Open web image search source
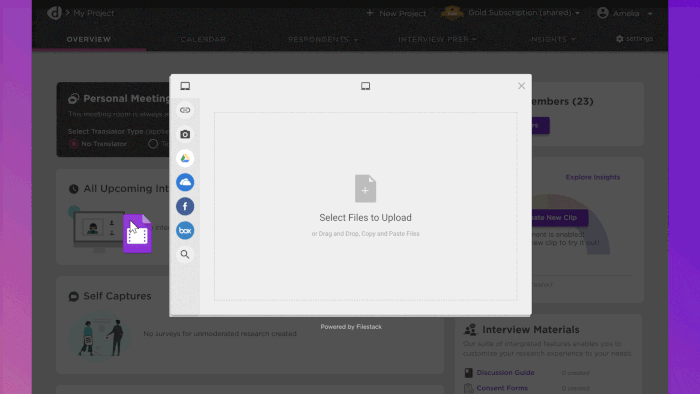Image resolution: width=700 pixels, height=394 pixels. 185,255
